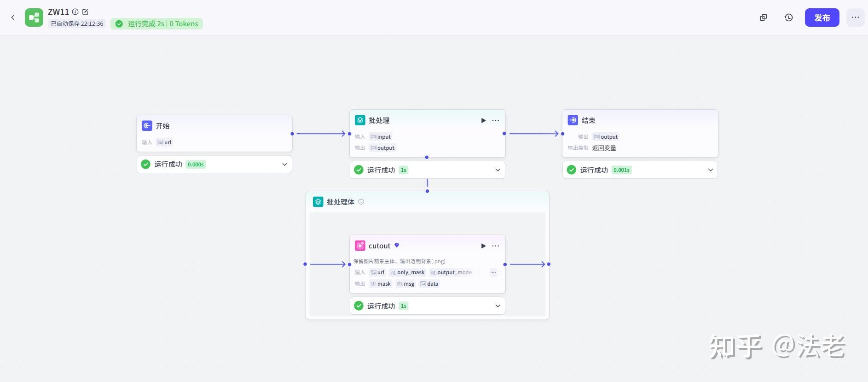Screen dimensions: 868x382
Task: Expand the 批处理 node run result
Action: tap(498, 170)
